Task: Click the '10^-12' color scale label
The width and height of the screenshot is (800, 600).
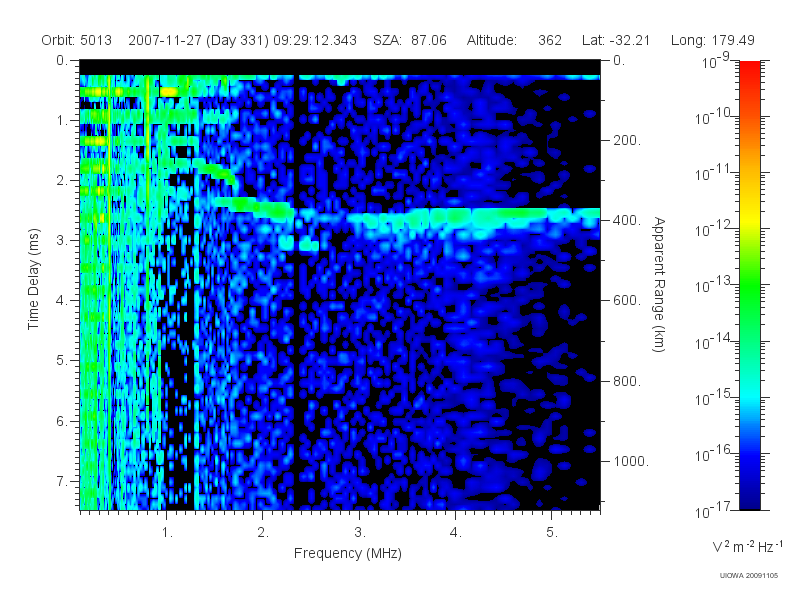Action: point(713,229)
